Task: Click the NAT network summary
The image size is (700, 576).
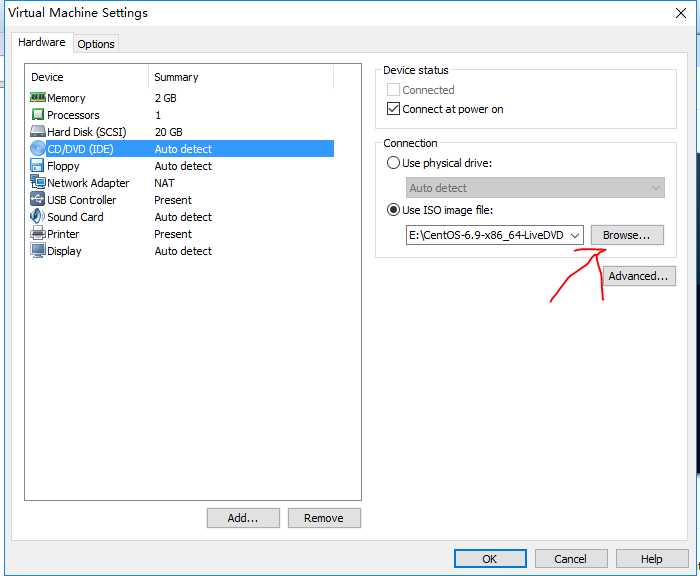Action: (x=164, y=183)
